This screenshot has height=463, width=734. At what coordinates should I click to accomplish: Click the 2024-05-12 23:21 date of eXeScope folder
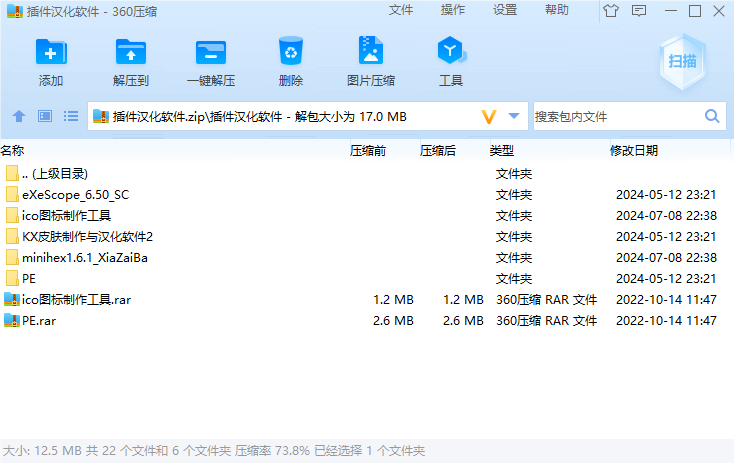click(666, 195)
